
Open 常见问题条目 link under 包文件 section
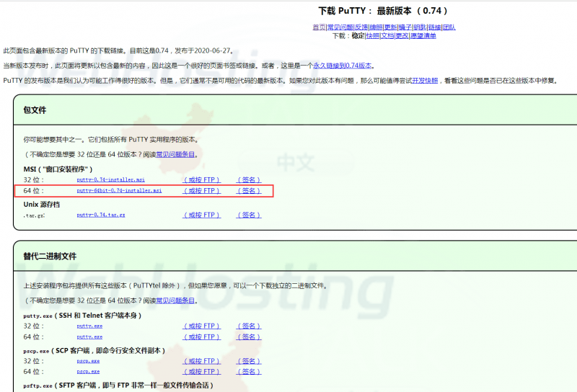(175, 154)
